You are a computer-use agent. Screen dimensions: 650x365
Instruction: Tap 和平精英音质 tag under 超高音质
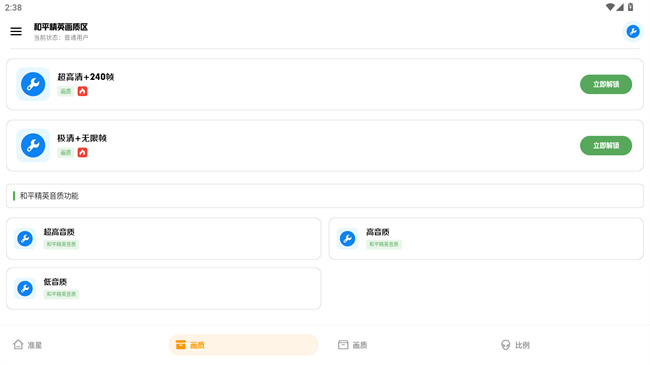click(x=61, y=244)
